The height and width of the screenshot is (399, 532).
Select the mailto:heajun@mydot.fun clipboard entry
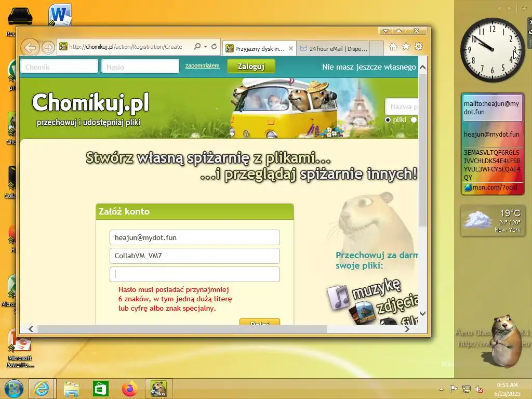tap(493, 108)
